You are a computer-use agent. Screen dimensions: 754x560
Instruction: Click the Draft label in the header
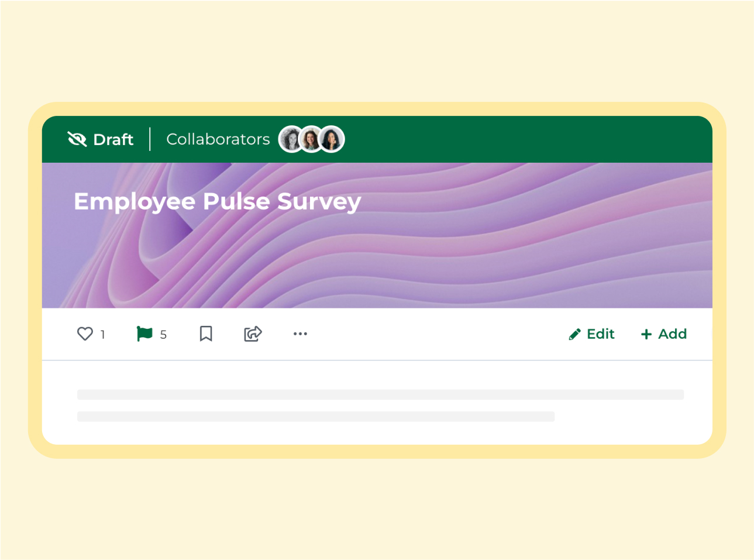pos(113,139)
